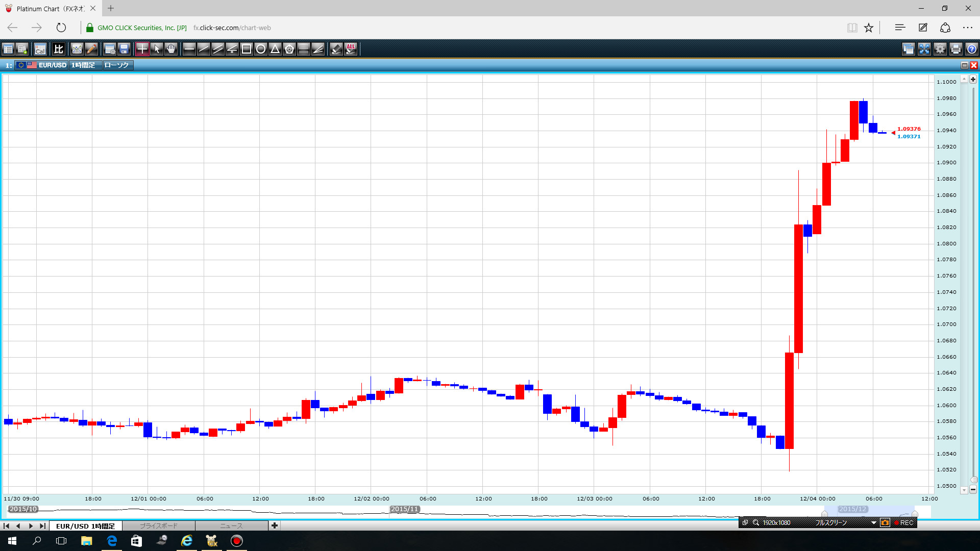Viewport: 980px width, 551px height.
Task: Open the comparison chart icon
Action: tap(58, 49)
